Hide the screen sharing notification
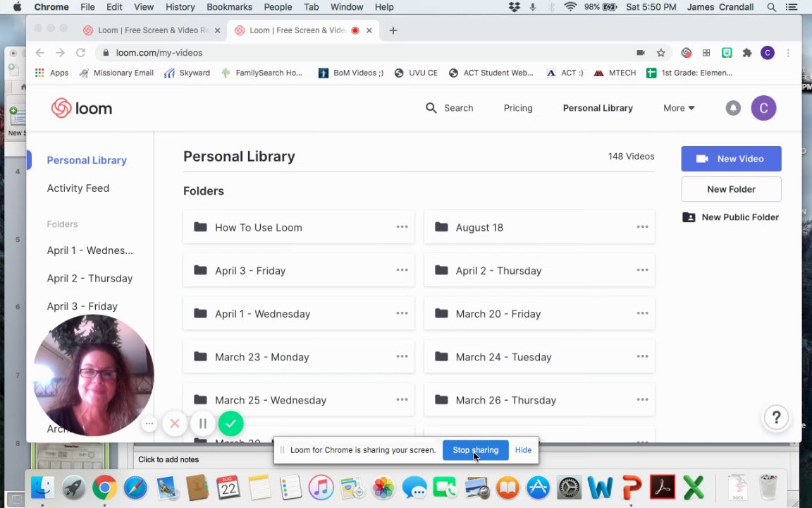The height and width of the screenshot is (508, 812). tap(523, 450)
